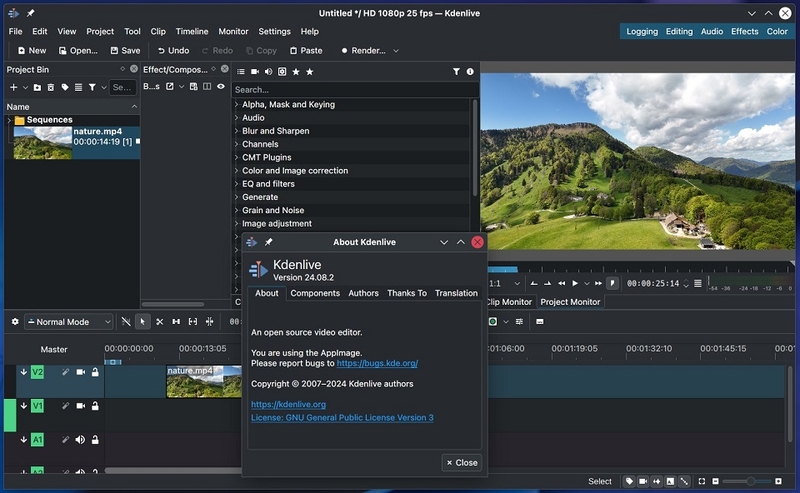
Task: Show audio effects only filter icon
Action: click(268, 72)
